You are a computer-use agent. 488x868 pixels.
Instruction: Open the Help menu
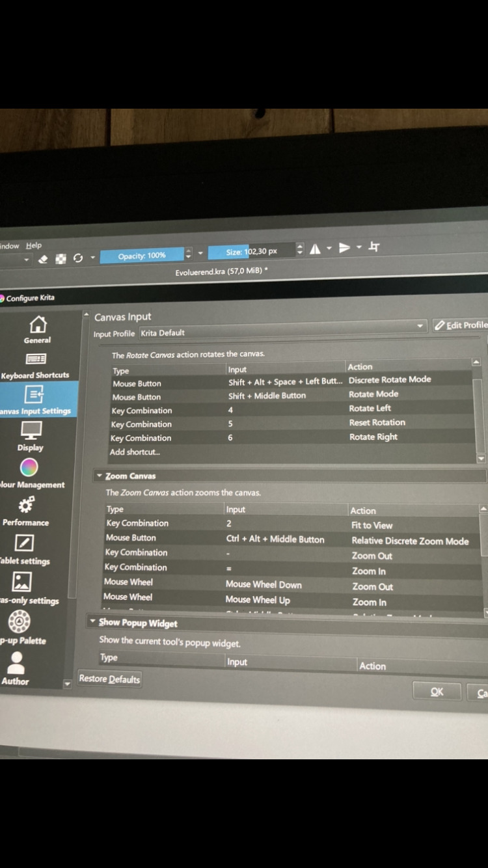pos(34,245)
